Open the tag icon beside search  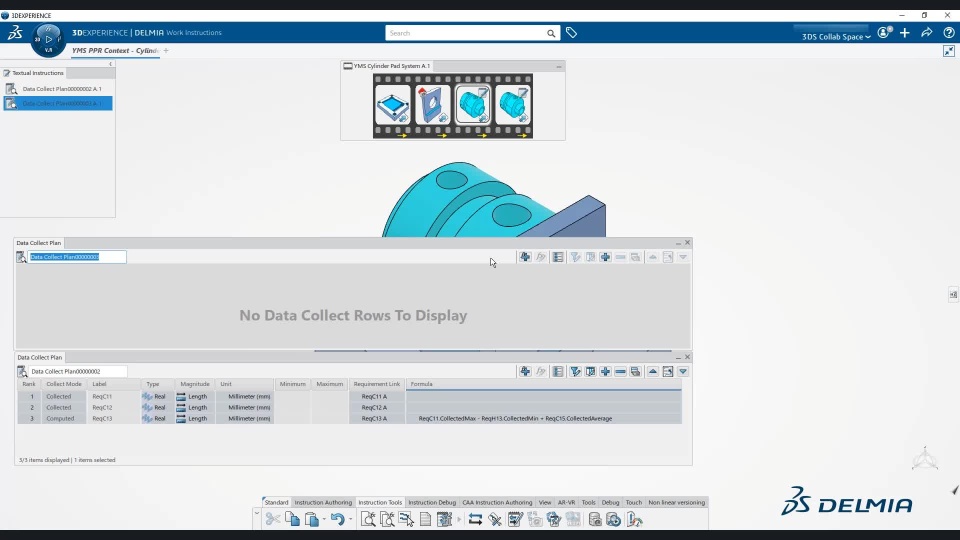tap(571, 33)
